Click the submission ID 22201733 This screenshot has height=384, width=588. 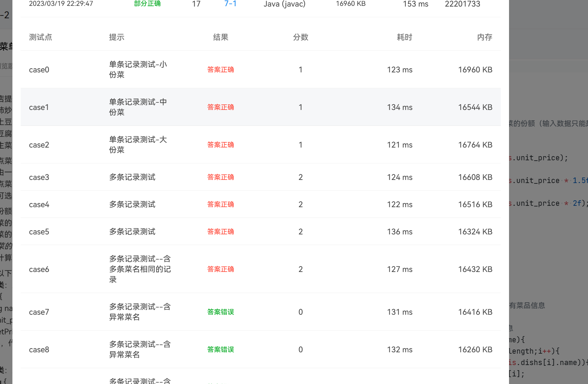point(462,4)
